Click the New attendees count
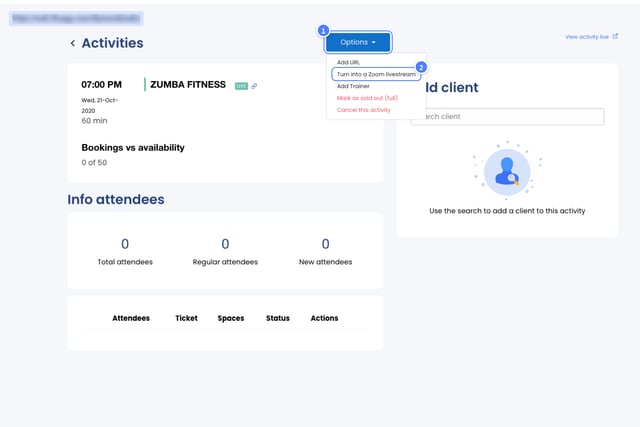640x427 pixels. click(x=325, y=244)
